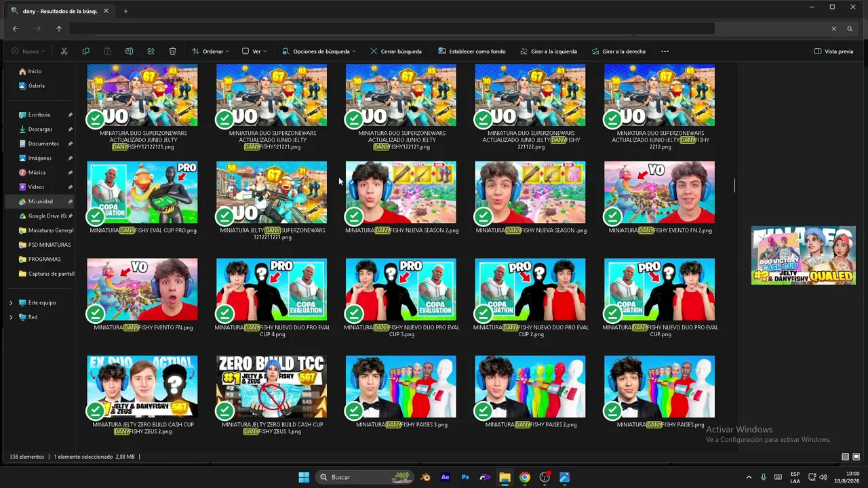Select the DANYFISHY PAISES 3 thumbnail

point(401,386)
